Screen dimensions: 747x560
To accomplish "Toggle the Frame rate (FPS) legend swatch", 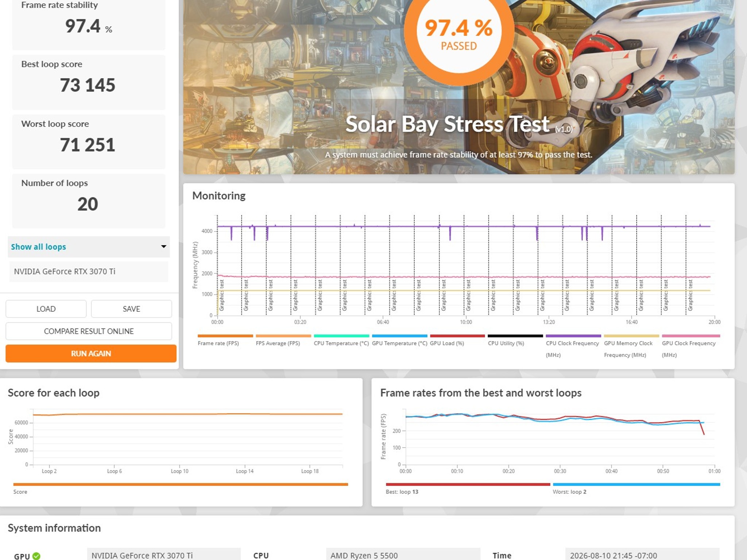I will (225, 336).
